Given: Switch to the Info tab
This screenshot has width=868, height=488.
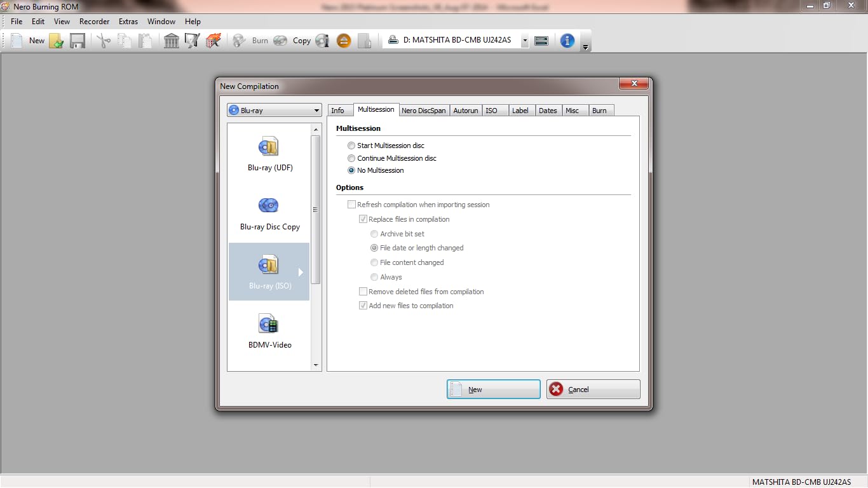Looking at the screenshot, I should tap(341, 111).
